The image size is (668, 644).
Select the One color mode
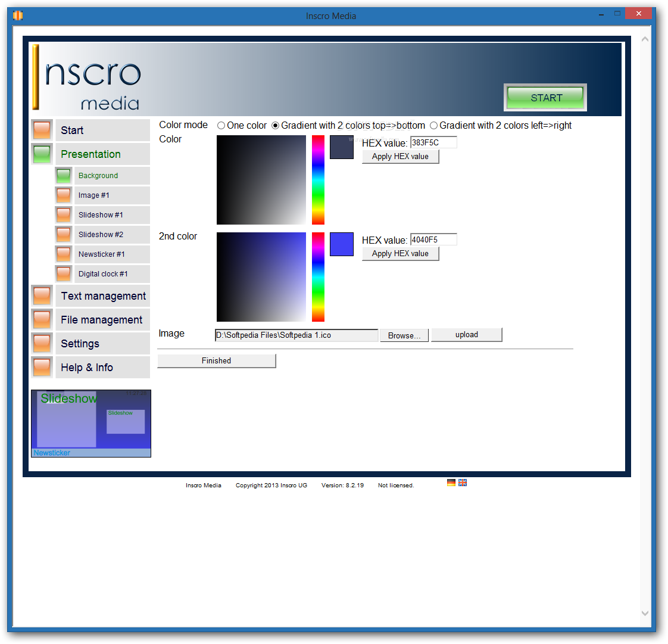click(x=221, y=125)
